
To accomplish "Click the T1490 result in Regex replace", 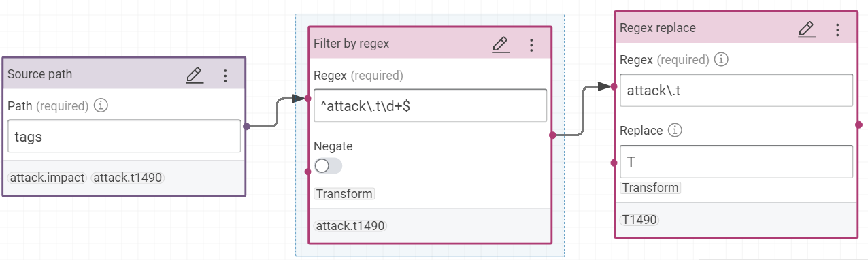I will pos(639,220).
